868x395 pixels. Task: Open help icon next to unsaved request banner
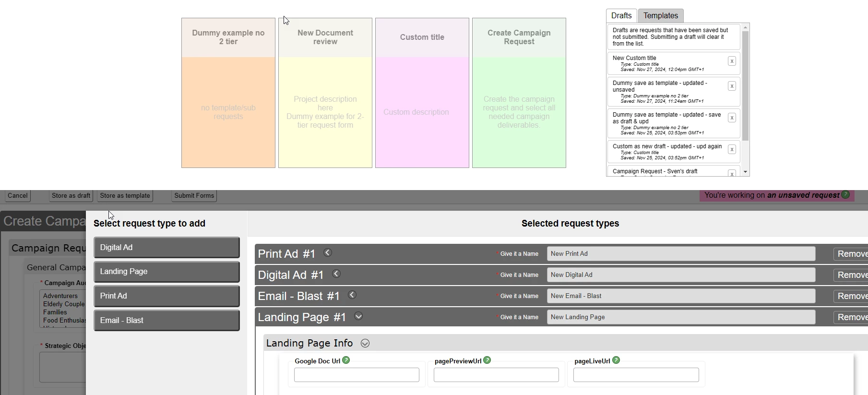click(x=845, y=194)
